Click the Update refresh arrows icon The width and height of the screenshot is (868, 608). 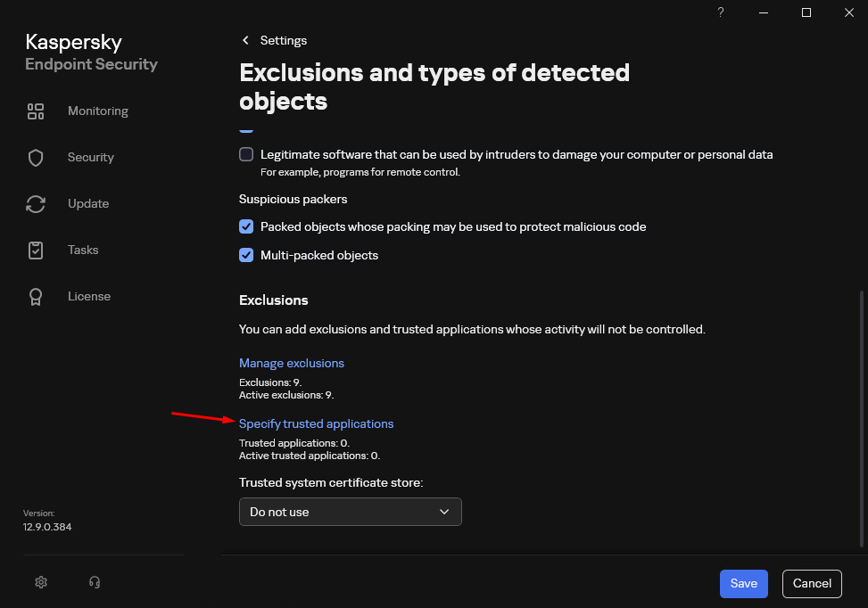36,204
